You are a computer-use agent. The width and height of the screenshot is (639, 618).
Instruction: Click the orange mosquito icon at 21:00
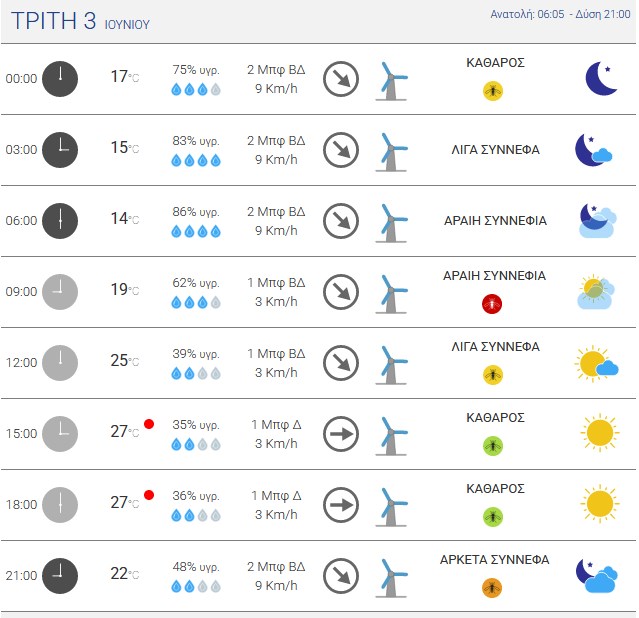click(x=492, y=588)
